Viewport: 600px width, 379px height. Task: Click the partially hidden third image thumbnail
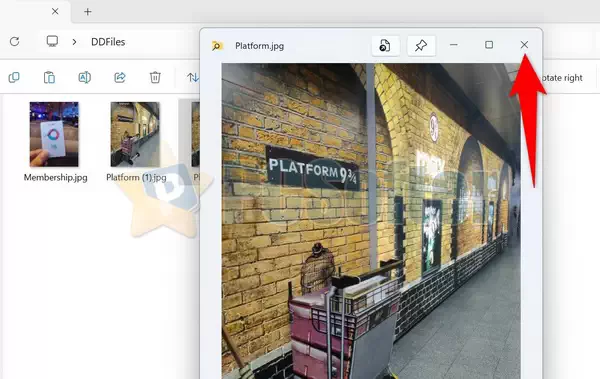195,134
